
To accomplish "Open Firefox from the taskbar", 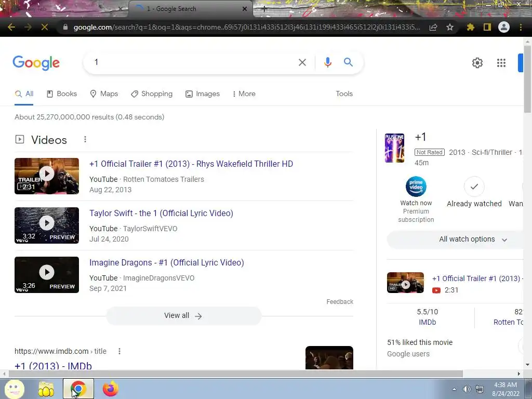I will click(x=110, y=389).
